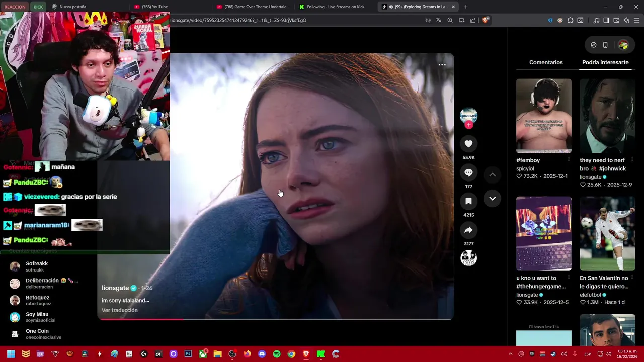
Task: Open options for the #thehungergames video card
Action: coord(569,278)
